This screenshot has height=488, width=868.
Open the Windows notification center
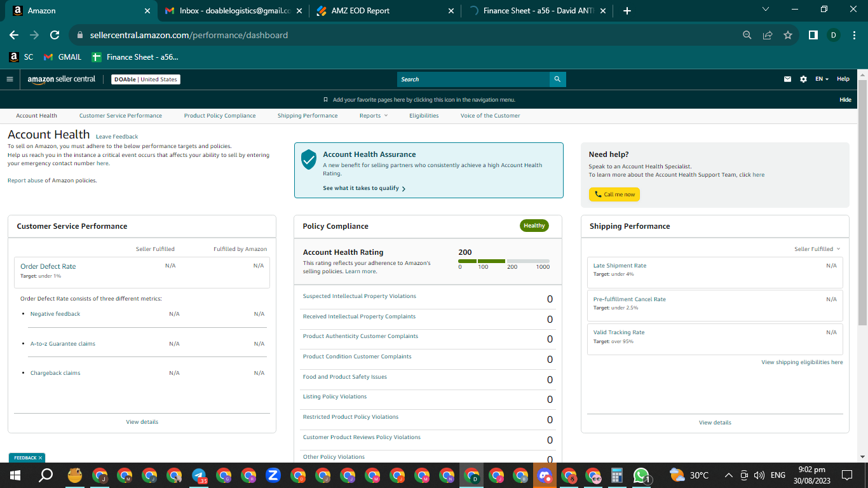[x=846, y=475]
